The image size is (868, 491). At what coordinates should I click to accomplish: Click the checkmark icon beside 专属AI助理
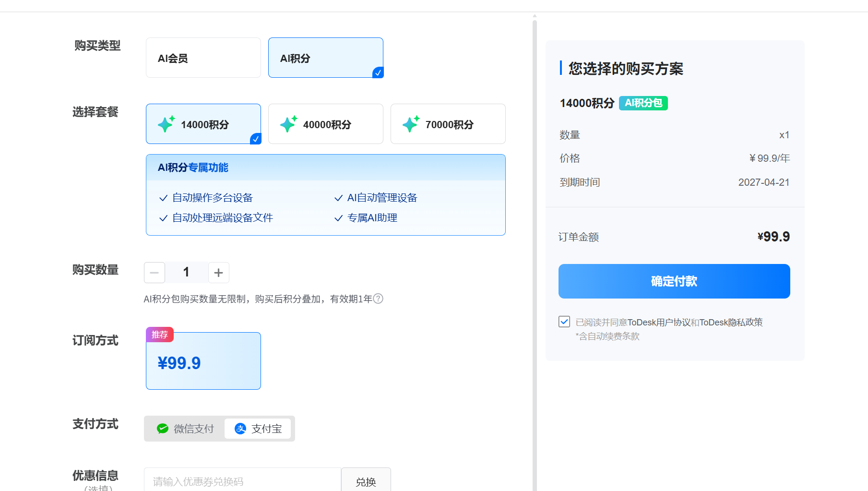tap(338, 218)
